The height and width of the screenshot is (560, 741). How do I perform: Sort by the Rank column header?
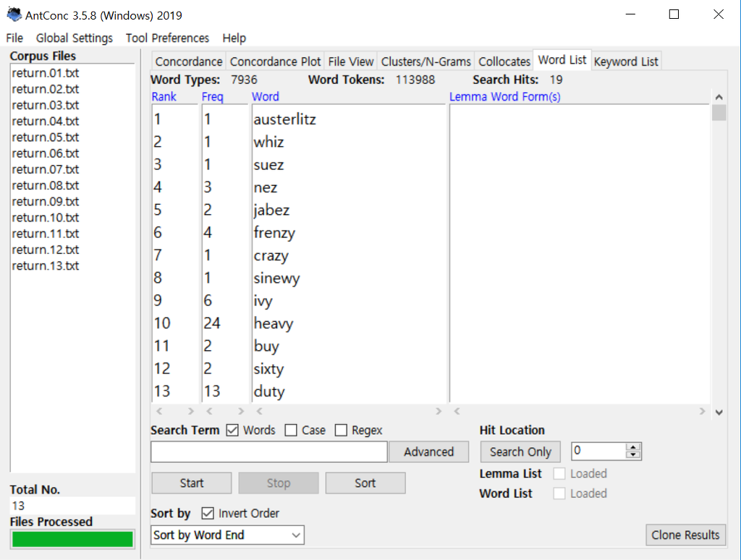pyautogui.click(x=164, y=96)
